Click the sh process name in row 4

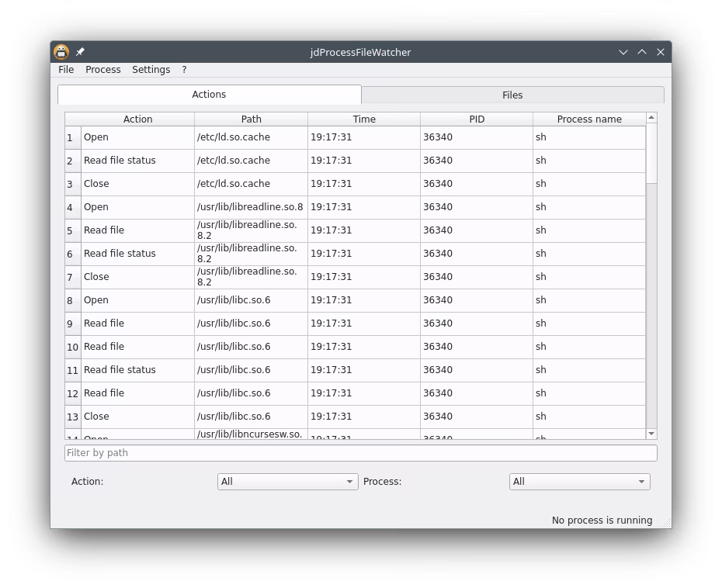(589, 207)
